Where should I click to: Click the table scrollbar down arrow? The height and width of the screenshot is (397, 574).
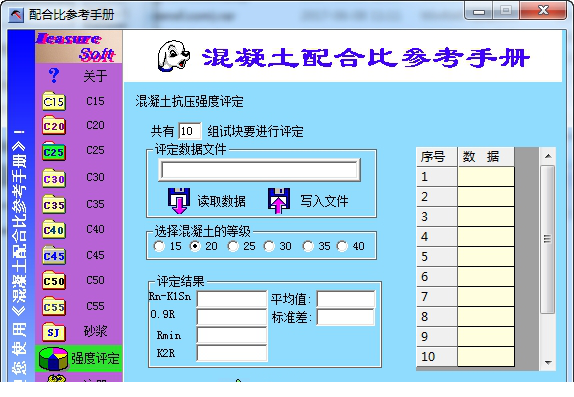(548, 363)
